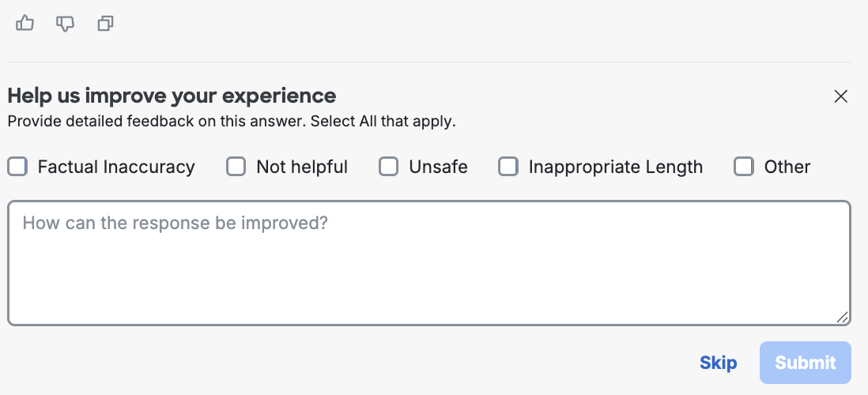Skip the feedback form

click(x=718, y=363)
